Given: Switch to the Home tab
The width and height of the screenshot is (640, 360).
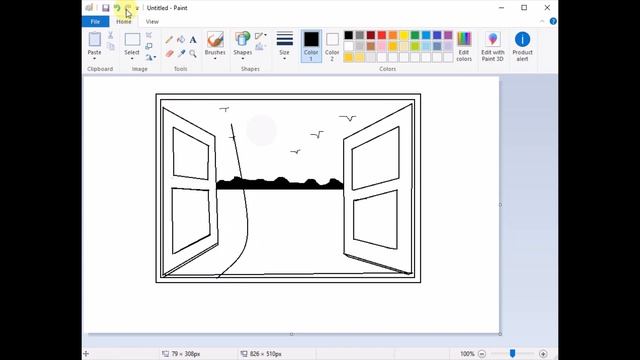Looking at the screenshot, I should pyautogui.click(x=124, y=22).
